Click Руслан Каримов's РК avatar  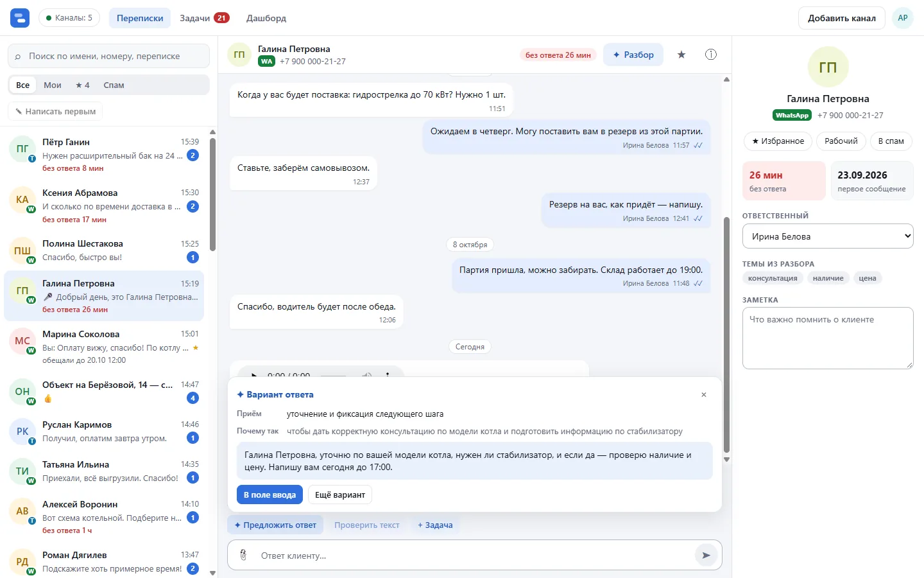[22, 432]
